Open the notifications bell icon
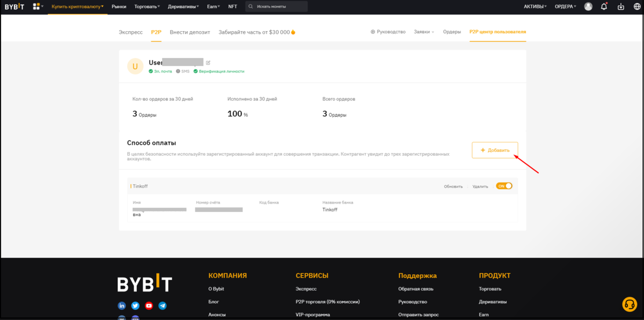Image resolution: width=644 pixels, height=320 pixels. pyautogui.click(x=604, y=6)
